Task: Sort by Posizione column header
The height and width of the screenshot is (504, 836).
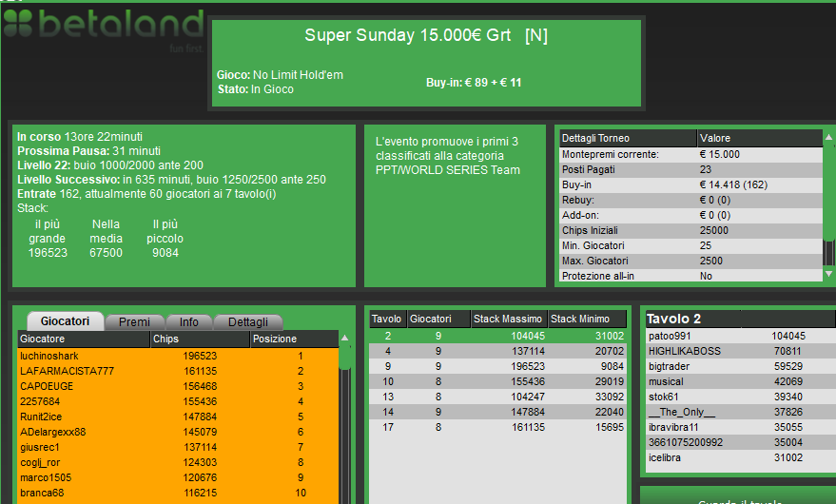Action: tap(294, 339)
